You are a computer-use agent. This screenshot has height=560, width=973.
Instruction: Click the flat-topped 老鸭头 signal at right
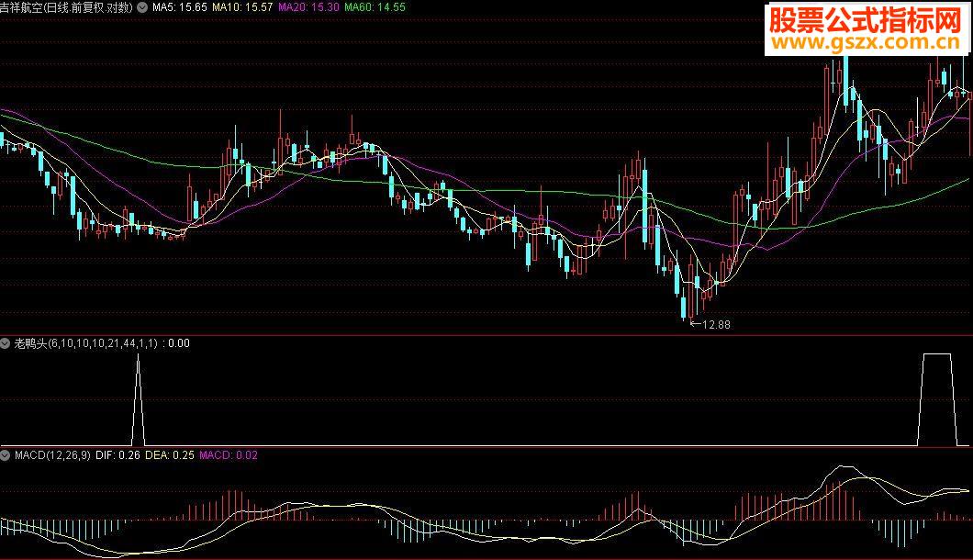click(x=937, y=400)
